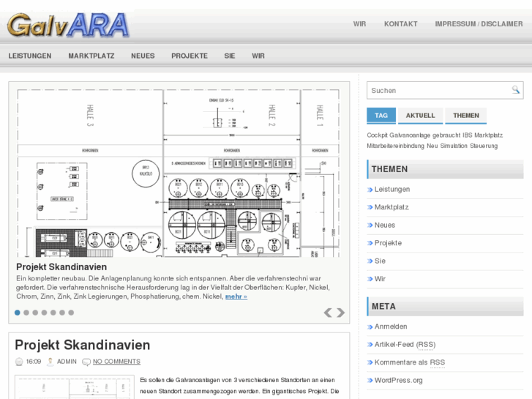Open the SIE menu
The height and width of the screenshot is (399, 532).
point(230,56)
